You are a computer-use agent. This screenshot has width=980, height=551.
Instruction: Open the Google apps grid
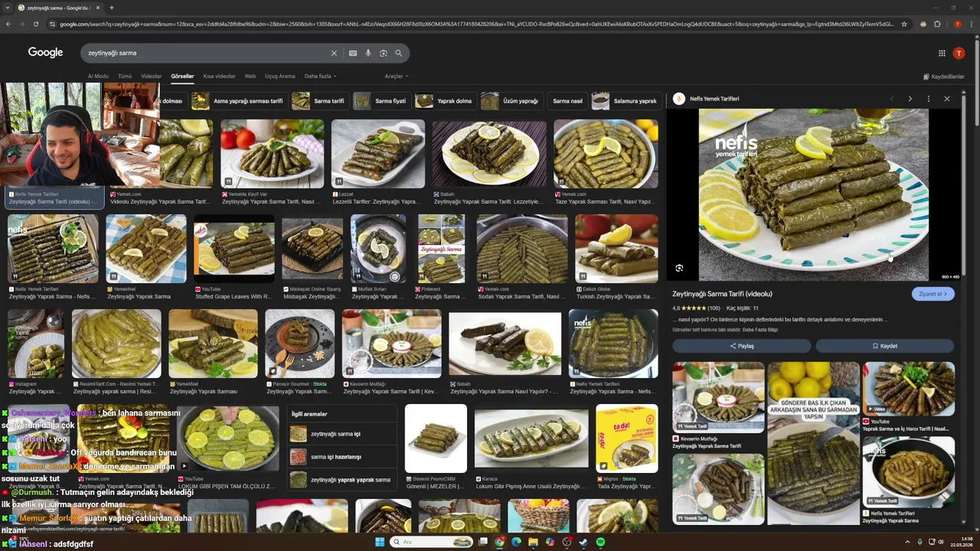(x=942, y=53)
